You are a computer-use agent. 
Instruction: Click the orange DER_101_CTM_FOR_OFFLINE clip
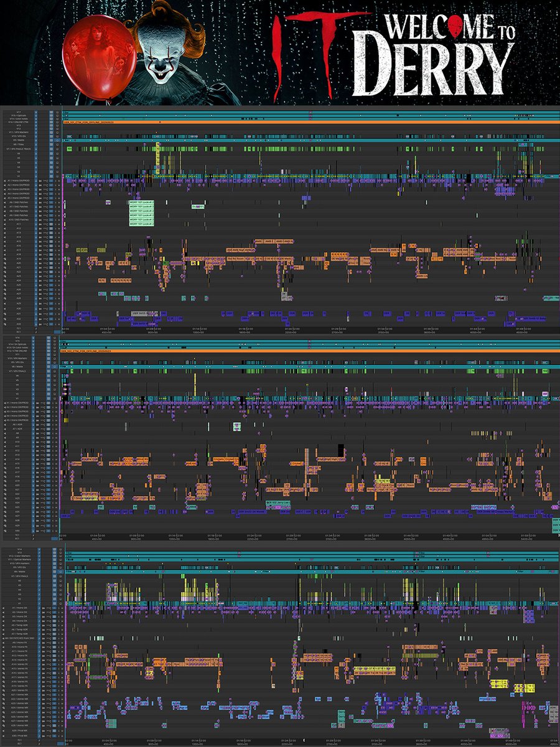click(x=311, y=122)
